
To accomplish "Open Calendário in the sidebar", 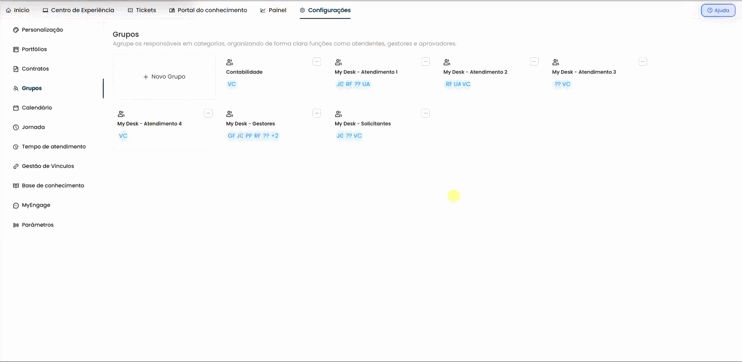I will (x=32, y=107).
